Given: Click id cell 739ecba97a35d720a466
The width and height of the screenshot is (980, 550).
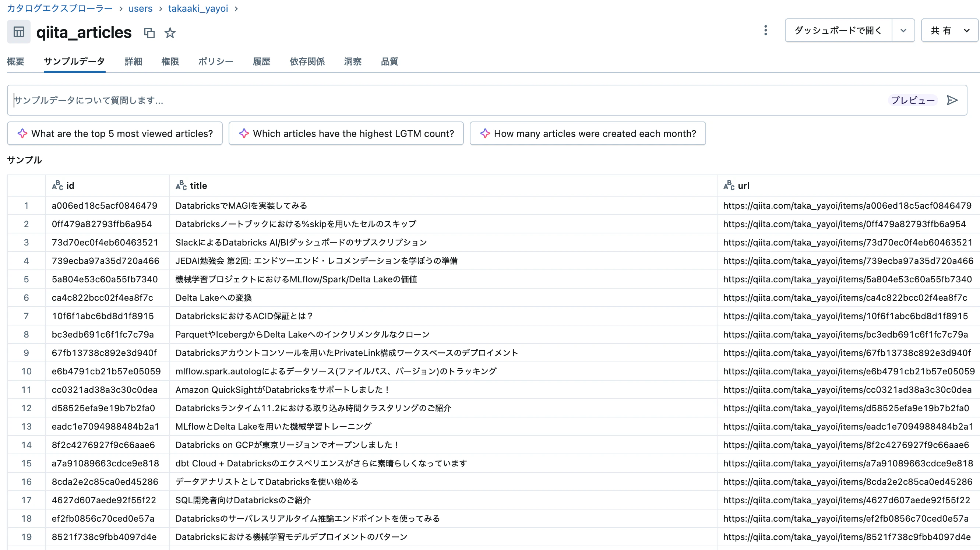Looking at the screenshot, I should 105,261.
